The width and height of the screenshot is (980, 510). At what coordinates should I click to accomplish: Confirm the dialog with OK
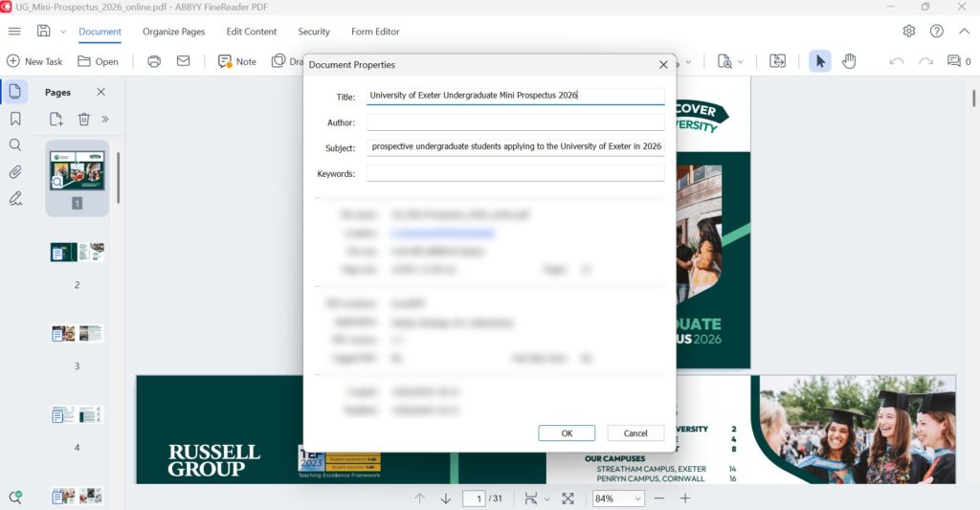pyautogui.click(x=567, y=433)
